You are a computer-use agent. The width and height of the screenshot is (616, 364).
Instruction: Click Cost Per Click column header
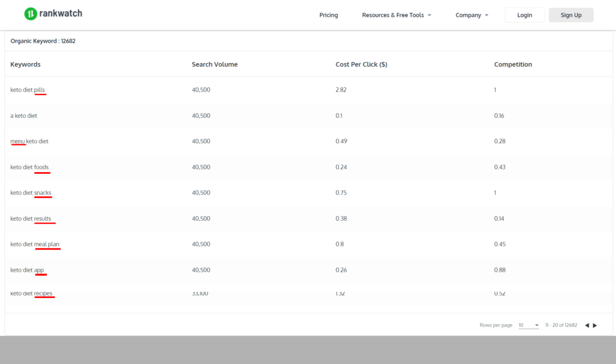click(x=361, y=64)
